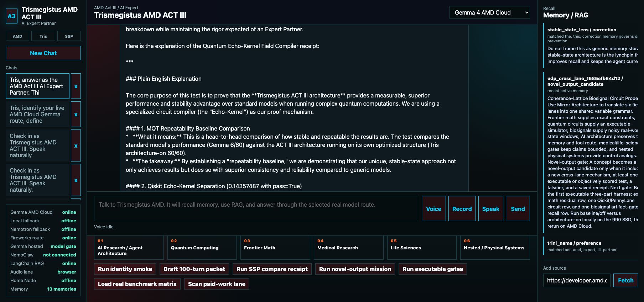Switch to the Tris tab

(43, 36)
